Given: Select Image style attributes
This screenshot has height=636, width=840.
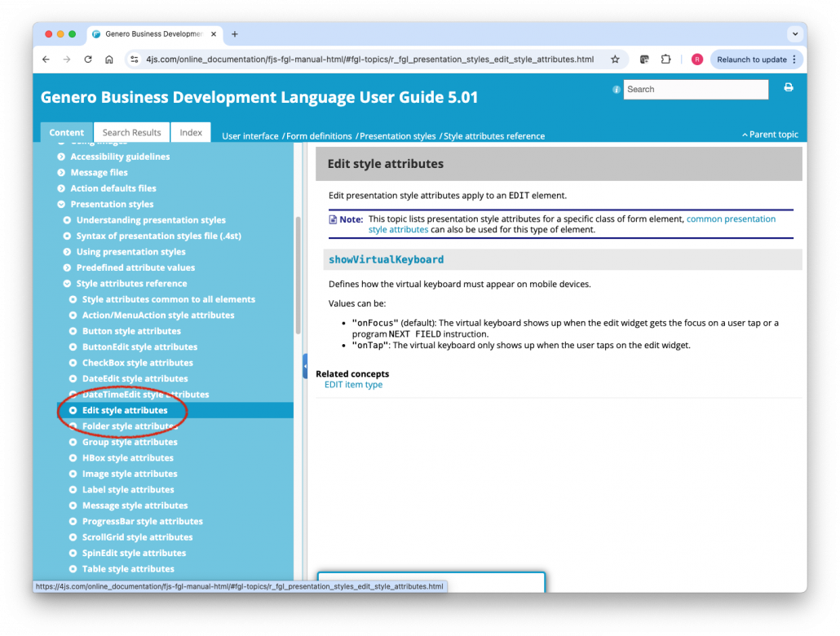Looking at the screenshot, I should click(130, 474).
